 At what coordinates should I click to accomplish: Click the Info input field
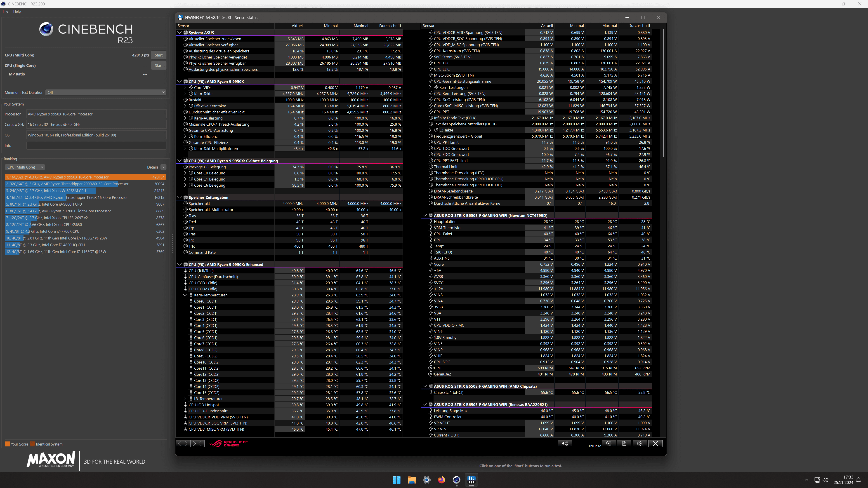pyautogui.click(x=96, y=145)
